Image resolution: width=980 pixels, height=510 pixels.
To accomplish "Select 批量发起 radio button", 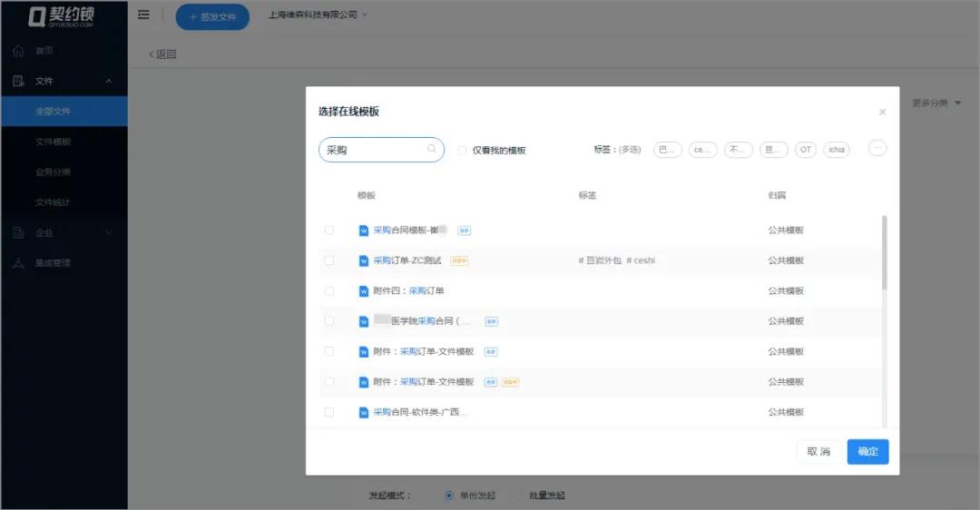I will 518,495.
